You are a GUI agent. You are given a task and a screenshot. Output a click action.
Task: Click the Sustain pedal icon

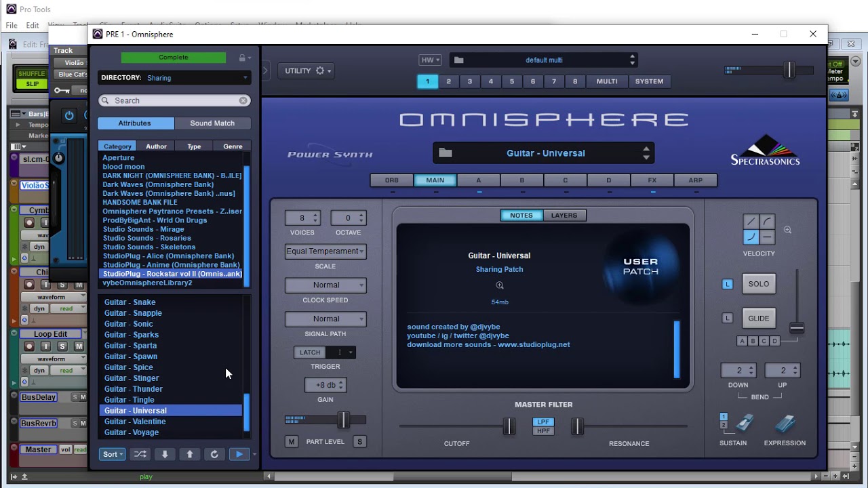tap(744, 424)
